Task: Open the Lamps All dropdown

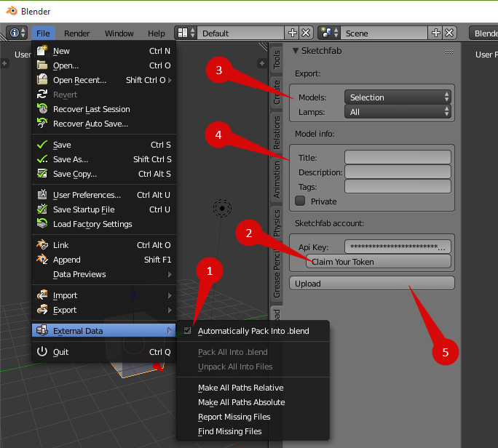Action: pyautogui.click(x=398, y=112)
